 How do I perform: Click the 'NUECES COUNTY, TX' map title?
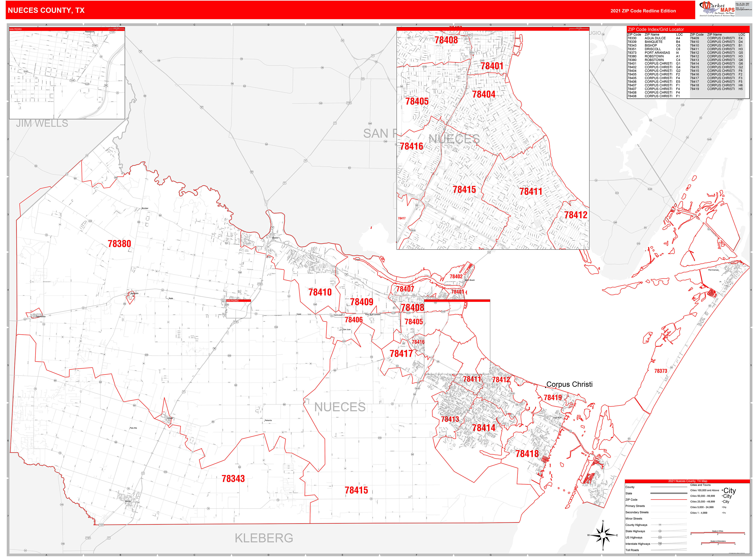(46, 10)
